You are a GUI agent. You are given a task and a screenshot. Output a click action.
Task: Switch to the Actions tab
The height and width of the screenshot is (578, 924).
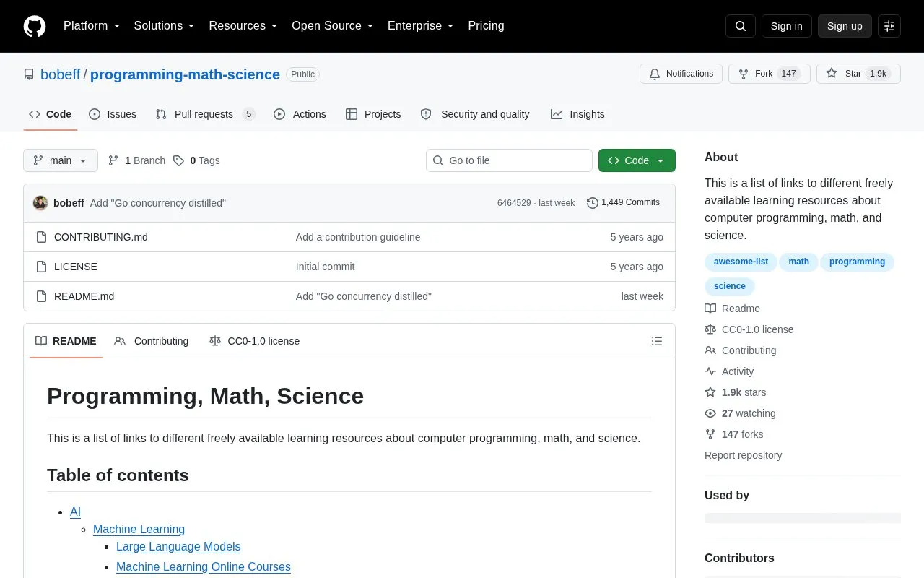click(300, 114)
